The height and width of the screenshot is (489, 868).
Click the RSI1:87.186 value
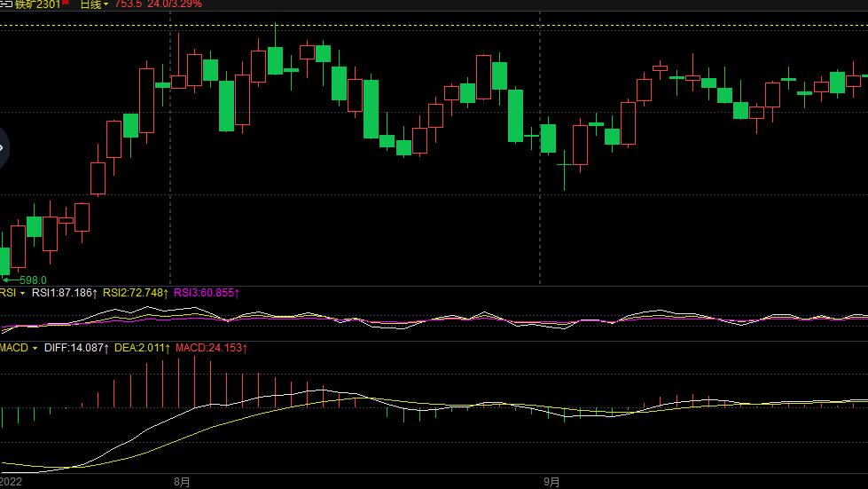64,293
